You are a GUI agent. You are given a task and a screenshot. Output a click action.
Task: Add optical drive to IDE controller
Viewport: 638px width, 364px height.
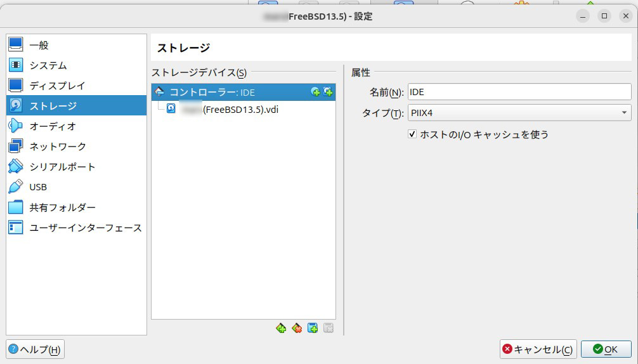(315, 92)
